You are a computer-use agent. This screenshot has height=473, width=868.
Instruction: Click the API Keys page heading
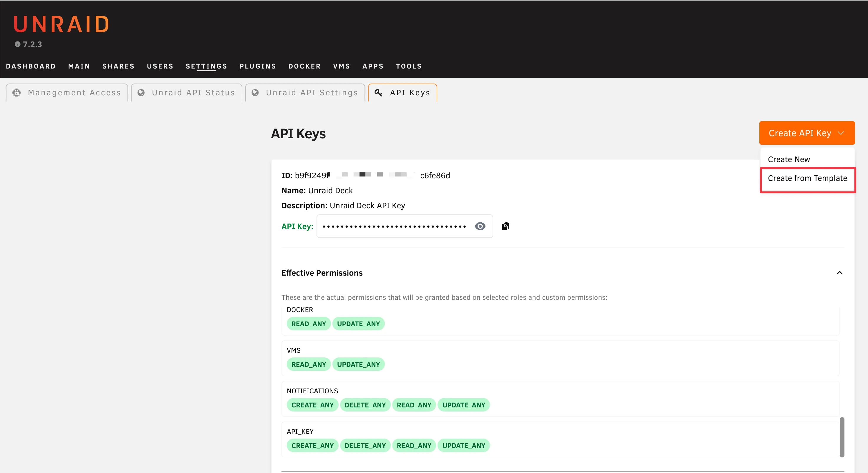coord(298,134)
